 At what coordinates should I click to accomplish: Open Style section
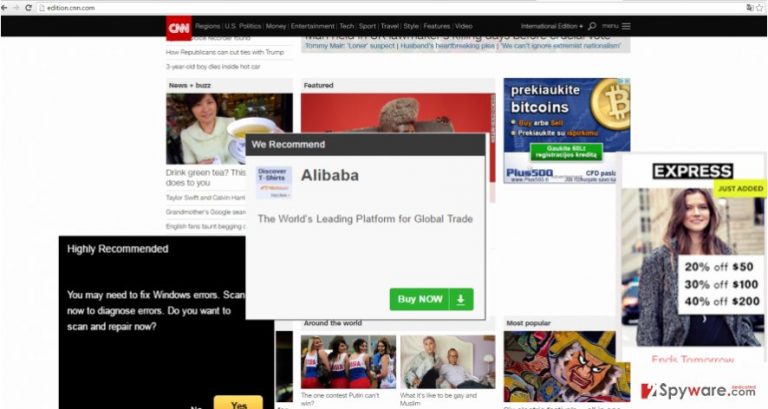[411, 26]
